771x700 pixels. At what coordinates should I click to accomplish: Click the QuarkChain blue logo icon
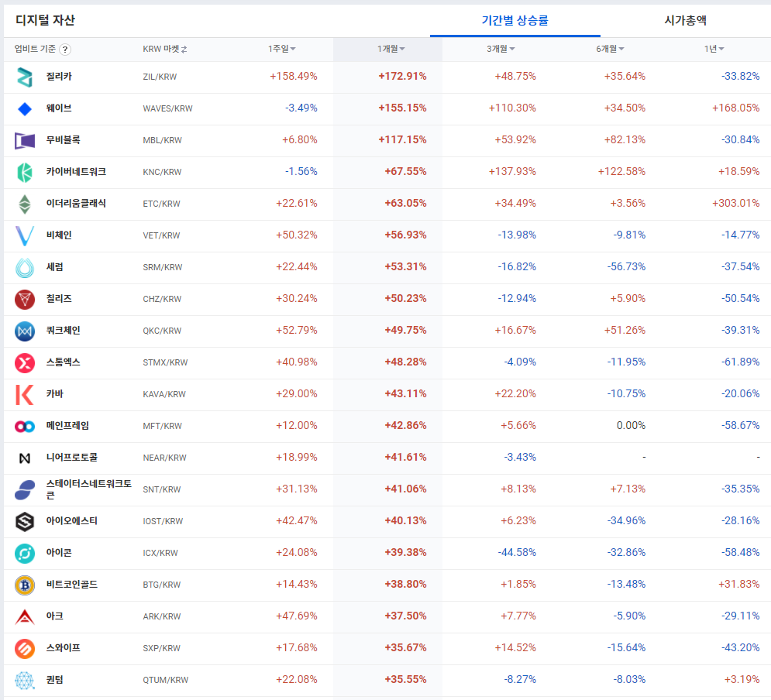pos(25,331)
